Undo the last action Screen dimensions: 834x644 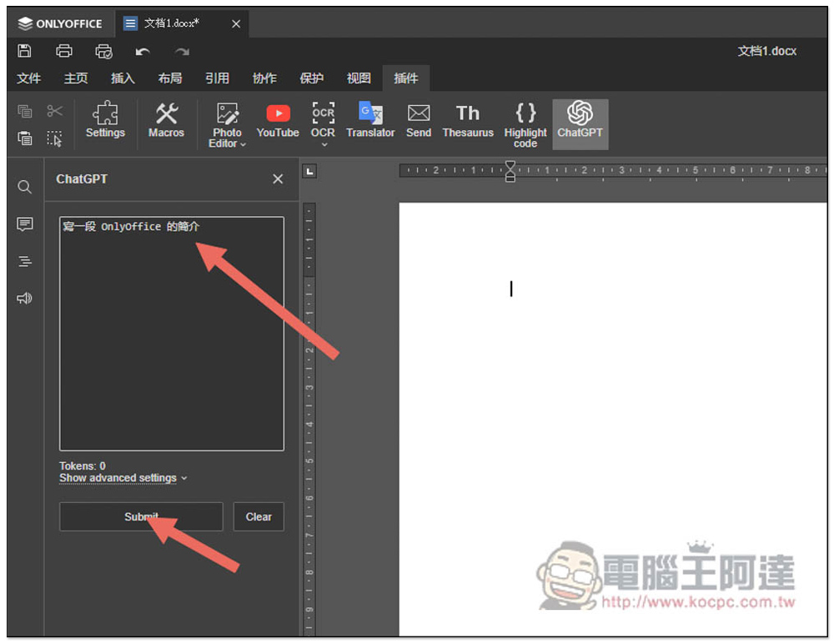coord(143,52)
